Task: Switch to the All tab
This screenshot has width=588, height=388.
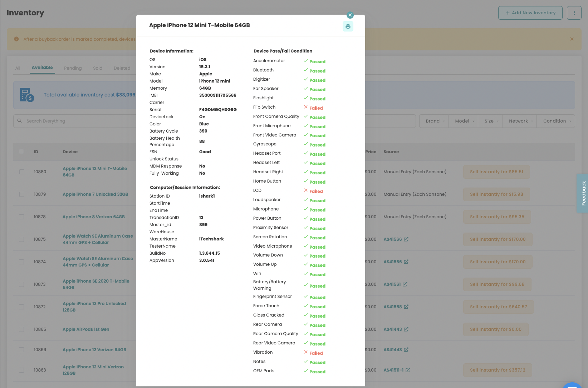Action: (18, 68)
